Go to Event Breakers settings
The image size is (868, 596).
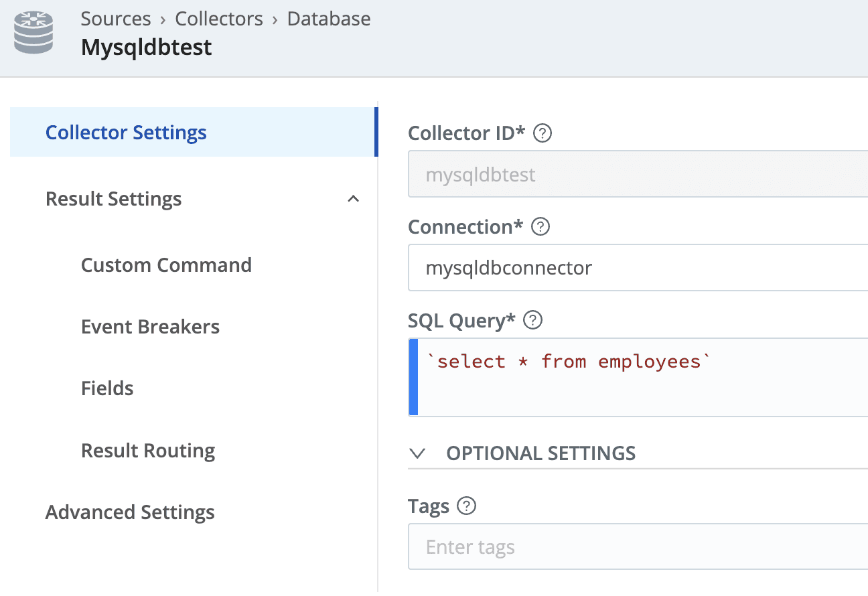[150, 327]
